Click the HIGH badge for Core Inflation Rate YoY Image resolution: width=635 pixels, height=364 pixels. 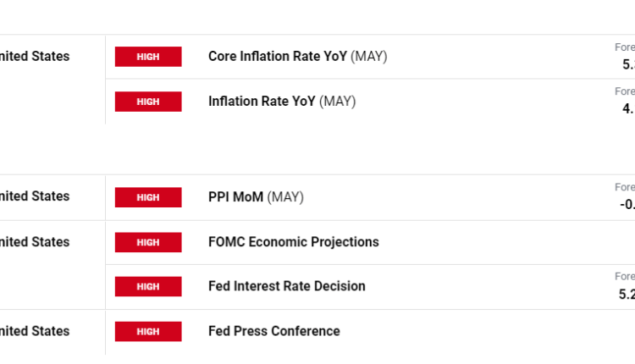(x=148, y=57)
